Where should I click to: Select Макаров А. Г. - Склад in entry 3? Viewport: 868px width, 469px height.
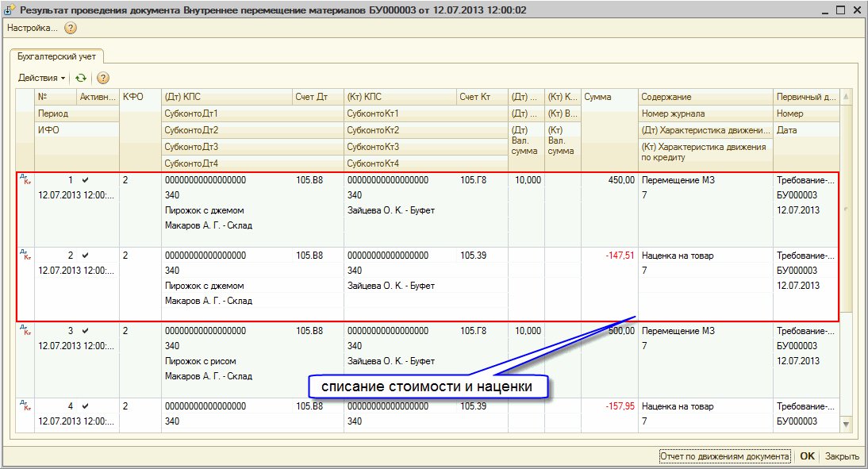pyautogui.click(x=209, y=376)
